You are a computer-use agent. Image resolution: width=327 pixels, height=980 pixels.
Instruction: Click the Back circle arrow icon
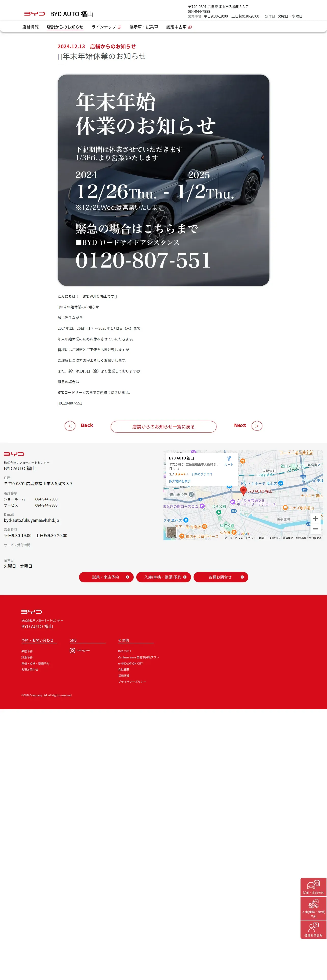[70, 426]
